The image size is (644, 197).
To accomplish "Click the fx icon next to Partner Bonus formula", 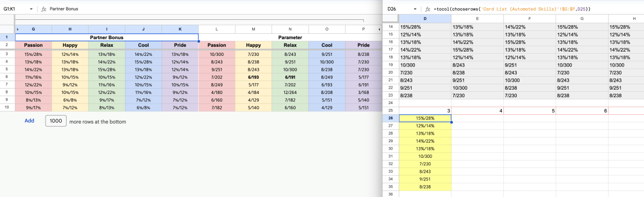I will (44, 10).
